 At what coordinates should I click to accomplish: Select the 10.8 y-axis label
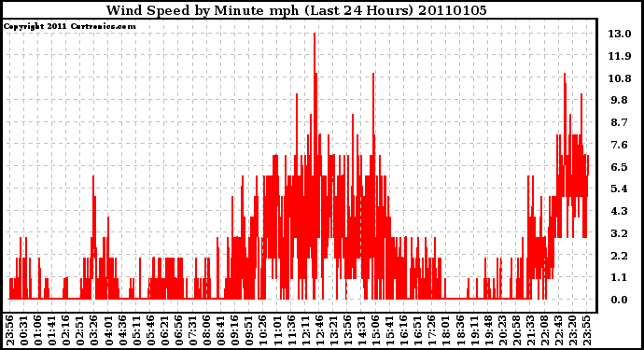click(620, 78)
